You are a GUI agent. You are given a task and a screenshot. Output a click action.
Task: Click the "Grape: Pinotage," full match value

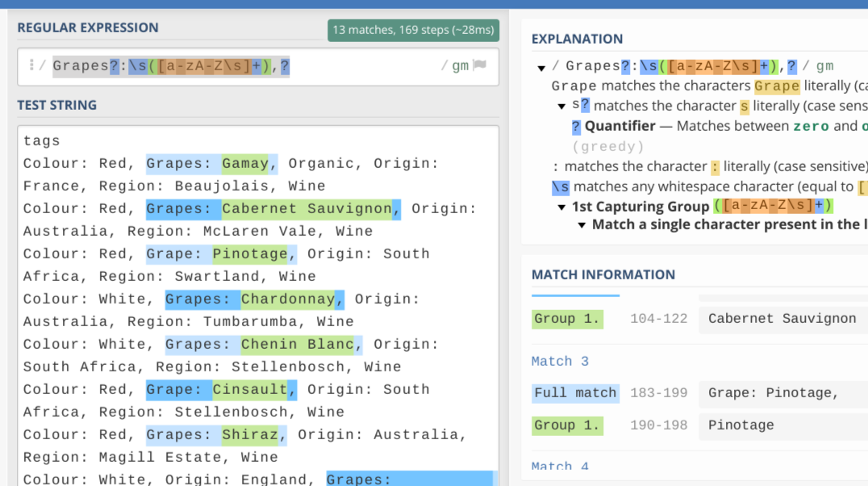(x=774, y=393)
